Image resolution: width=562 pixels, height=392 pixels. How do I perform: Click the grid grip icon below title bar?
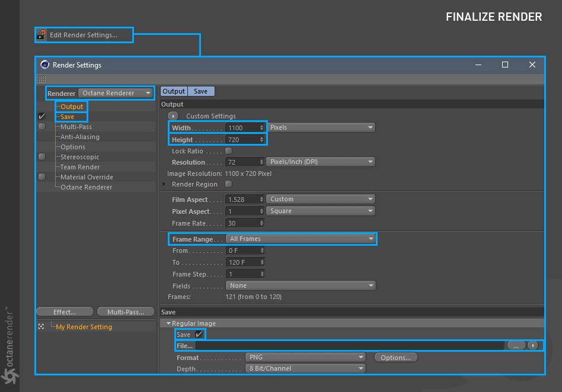click(x=42, y=79)
